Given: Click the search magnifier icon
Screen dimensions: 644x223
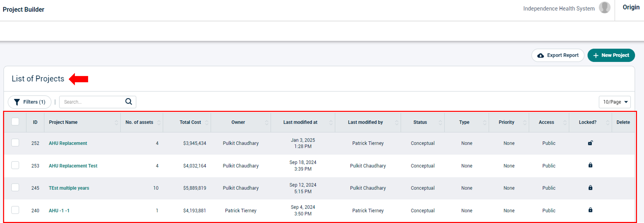Looking at the screenshot, I should [x=129, y=101].
